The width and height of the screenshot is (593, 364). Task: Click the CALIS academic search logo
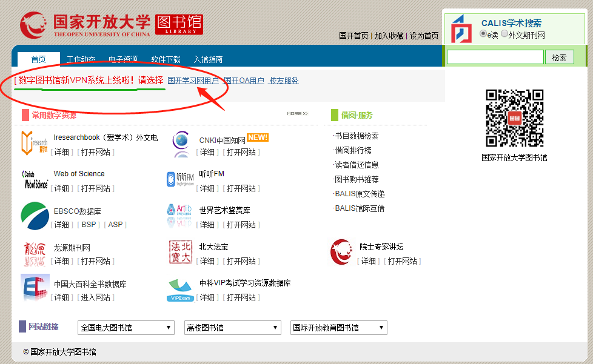click(x=461, y=28)
